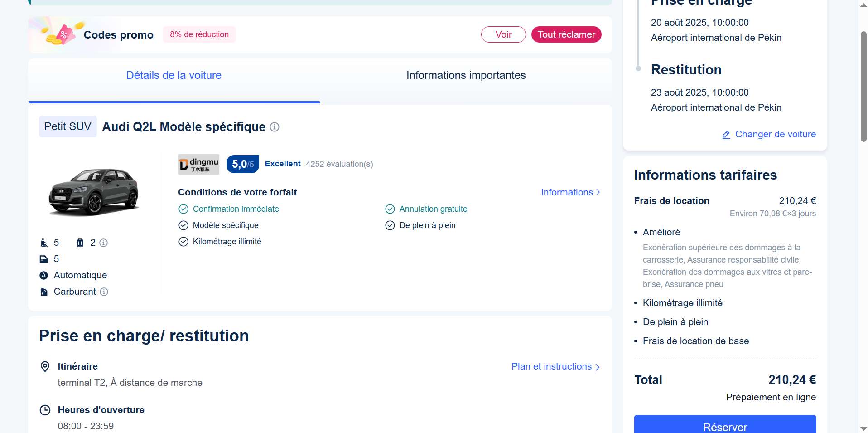The width and height of the screenshot is (868, 433).
Task: Click the Annulation gratuite check icon
Action: [x=390, y=209]
